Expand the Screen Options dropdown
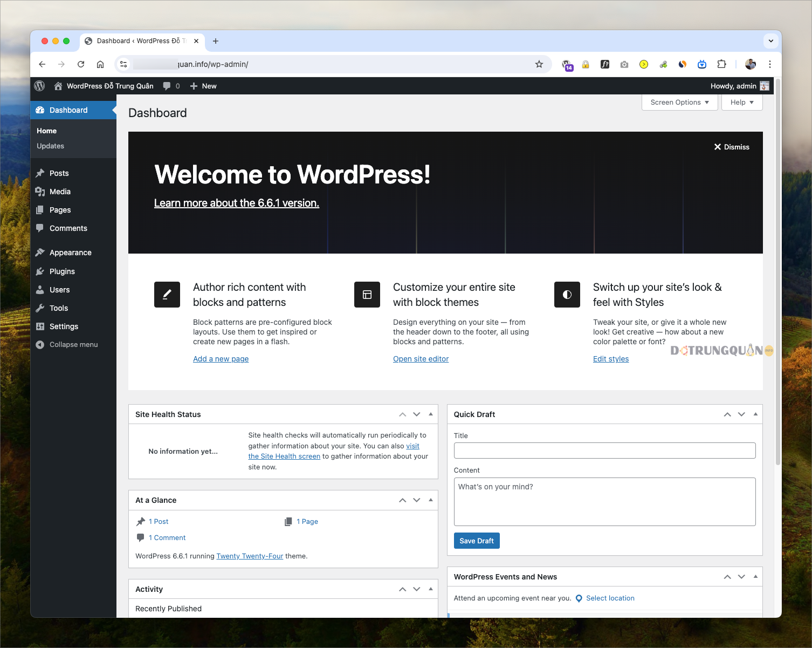This screenshot has width=812, height=648. [679, 103]
